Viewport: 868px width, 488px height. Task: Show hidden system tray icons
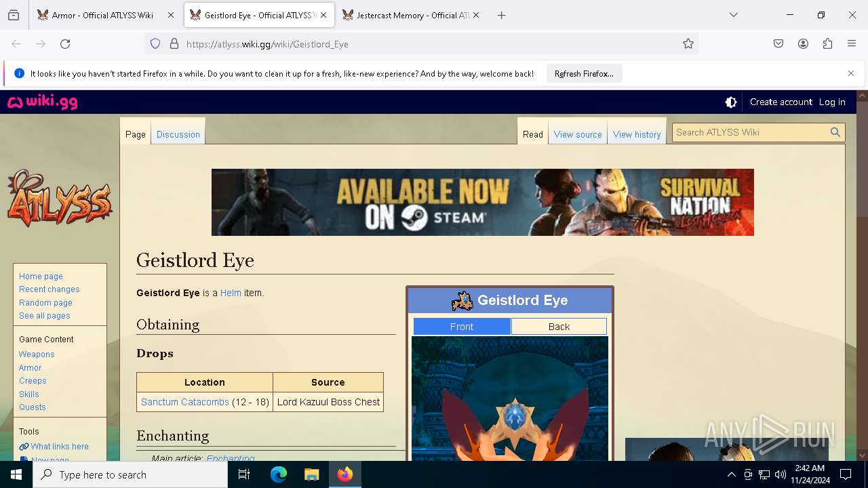(731, 474)
